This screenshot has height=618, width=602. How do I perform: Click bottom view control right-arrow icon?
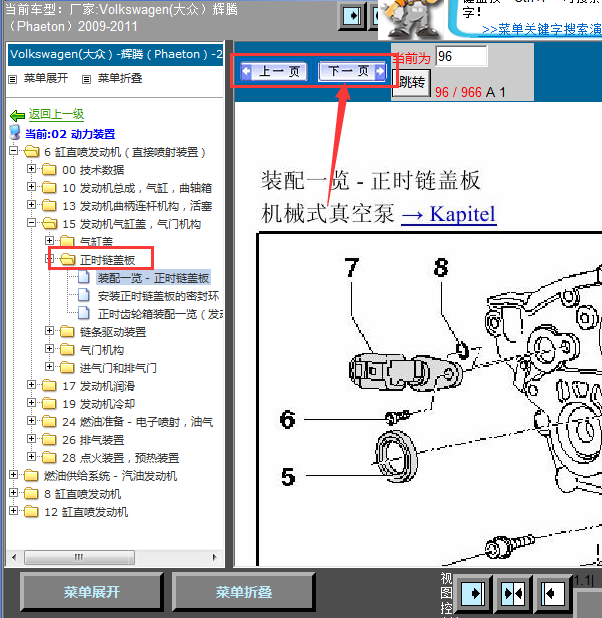coord(473,594)
